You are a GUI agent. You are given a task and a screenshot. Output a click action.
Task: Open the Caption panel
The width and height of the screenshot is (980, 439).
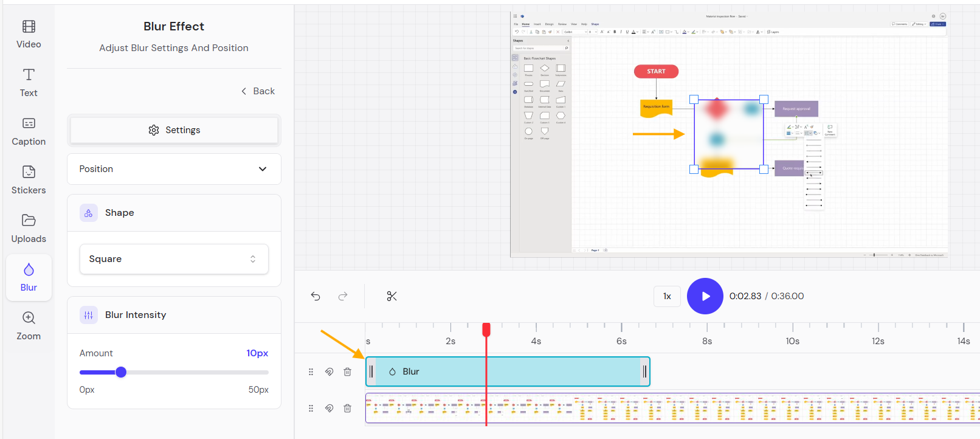pyautogui.click(x=29, y=131)
